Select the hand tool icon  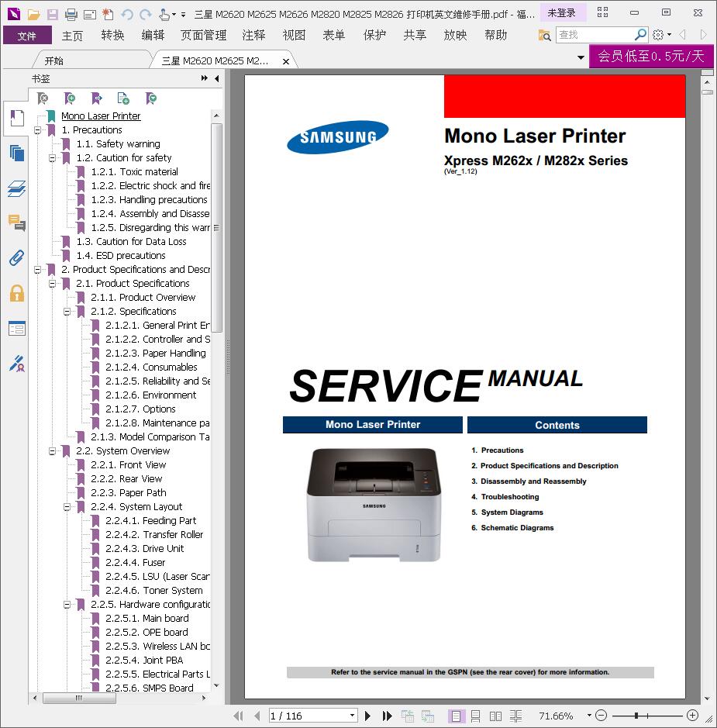tap(164, 15)
